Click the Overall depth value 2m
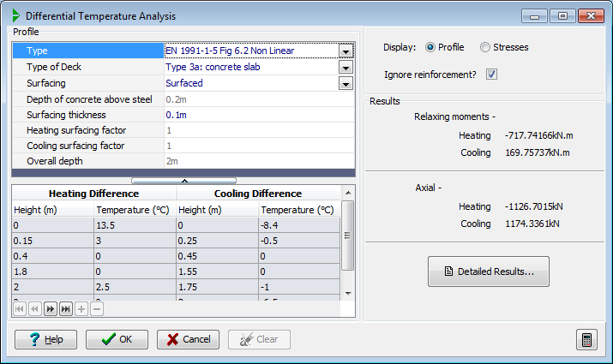Image resolution: width=613 pixels, height=364 pixels. 259,161
